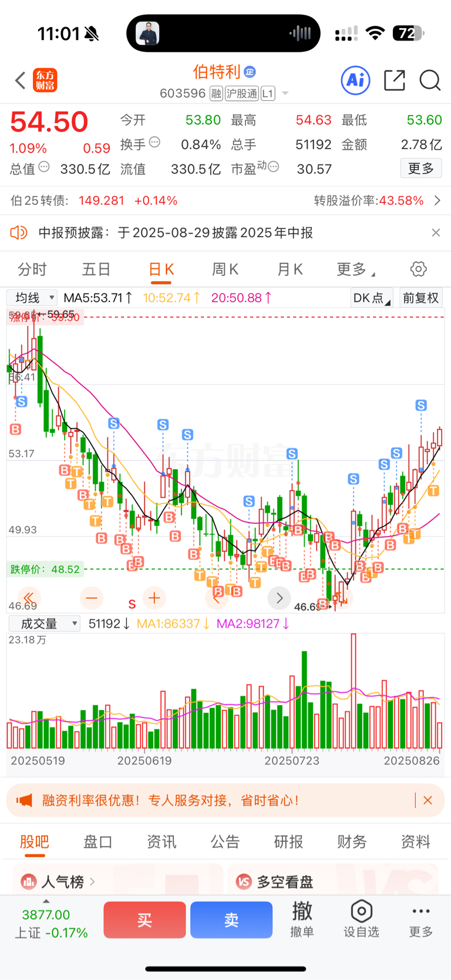This screenshot has width=451, height=980.
Task: Move chart right with arrow button
Action: click(x=280, y=598)
